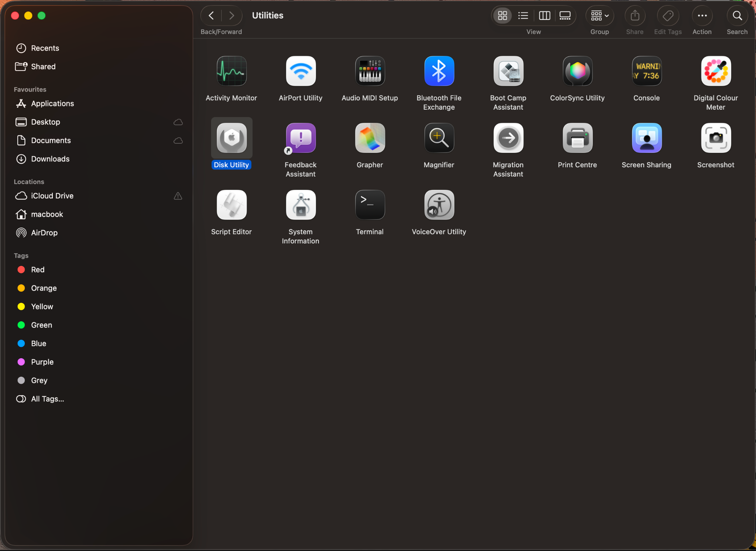Screen dimensions: 756x551
Task: Open the Screenshot app
Action: (715, 138)
